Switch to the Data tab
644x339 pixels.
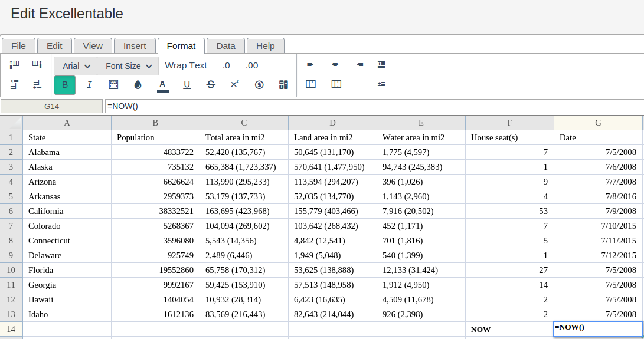(x=225, y=46)
